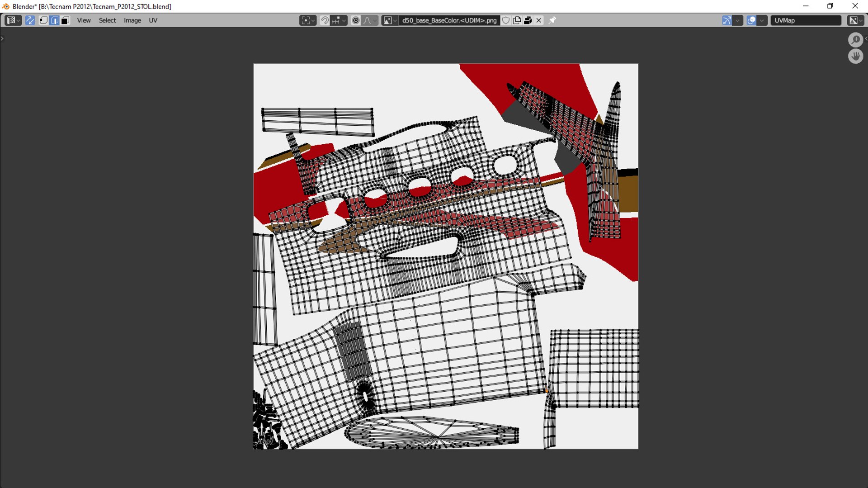The width and height of the screenshot is (868, 488).
Task: Click the UVMap active layer field
Action: (806, 20)
